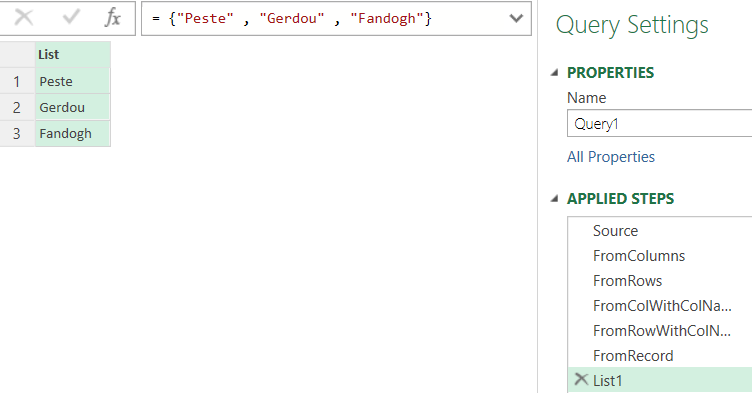Click the APPLIED STEPS section heading
This screenshot has height=393, width=752.
coord(620,198)
